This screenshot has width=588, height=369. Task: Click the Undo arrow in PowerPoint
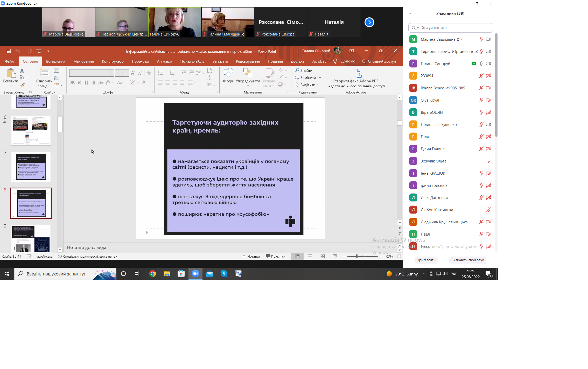(x=18, y=51)
